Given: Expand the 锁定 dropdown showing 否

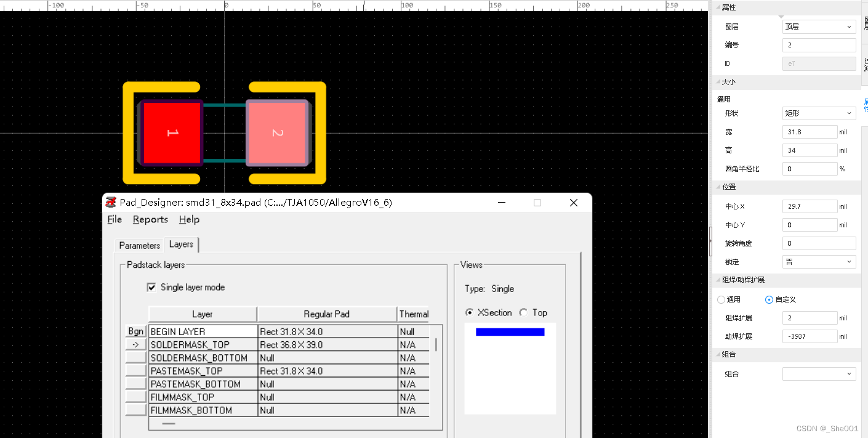Looking at the screenshot, I should coord(819,262).
